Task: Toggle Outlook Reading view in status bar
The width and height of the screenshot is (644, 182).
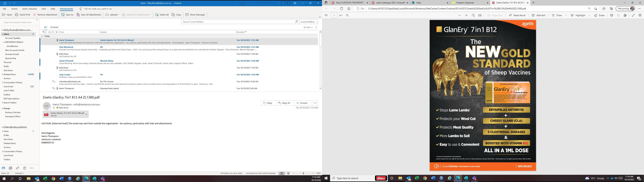Action: click(x=288, y=173)
